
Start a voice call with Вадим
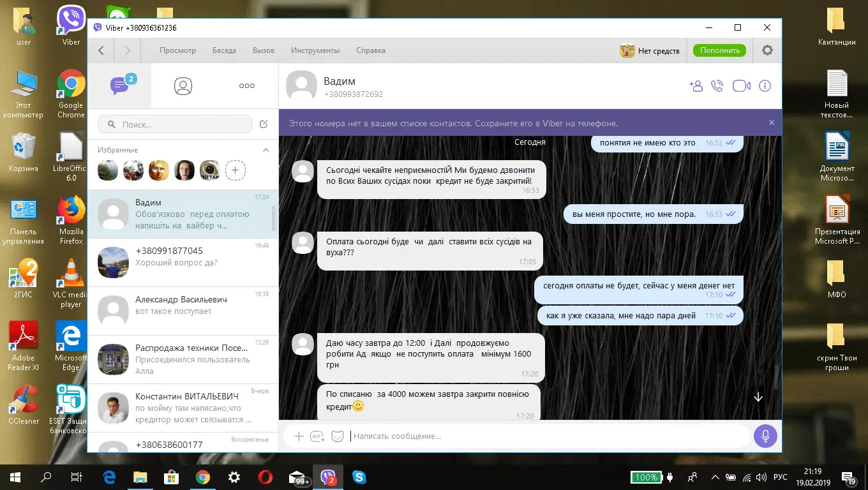[x=717, y=86]
